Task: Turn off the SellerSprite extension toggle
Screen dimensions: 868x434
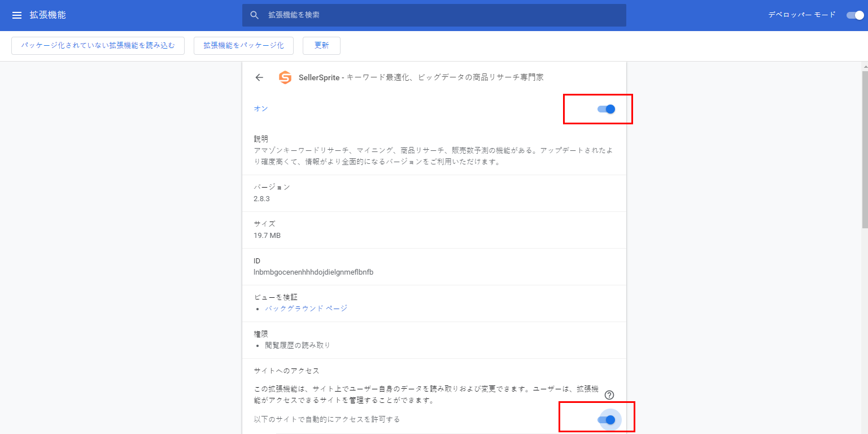Action: 606,109
